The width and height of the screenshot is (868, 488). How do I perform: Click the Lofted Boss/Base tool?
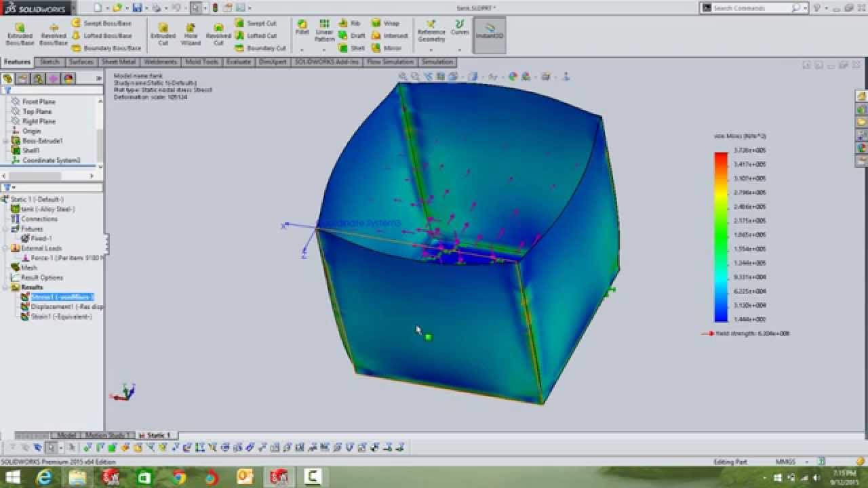click(x=101, y=36)
